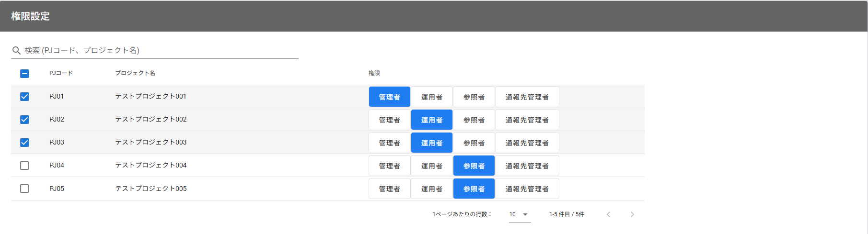Select 通報先管理者 for PJ01
868x234 pixels.
[527, 97]
